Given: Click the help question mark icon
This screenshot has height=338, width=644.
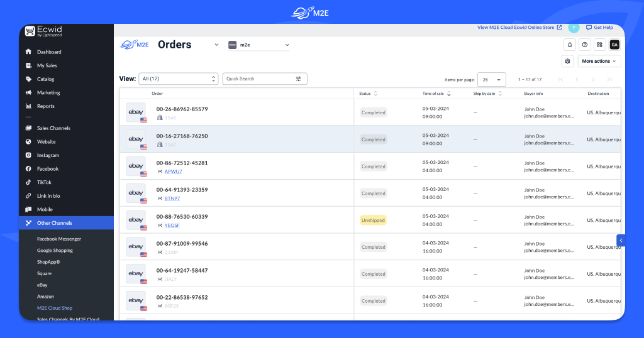Looking at the screenshot, I should coord(585,45).
